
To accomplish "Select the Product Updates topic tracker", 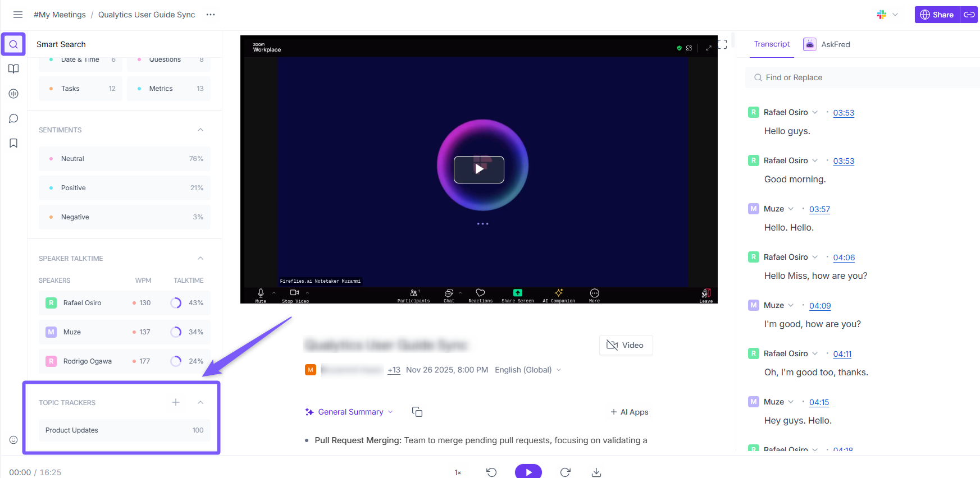I will (125, 430).
